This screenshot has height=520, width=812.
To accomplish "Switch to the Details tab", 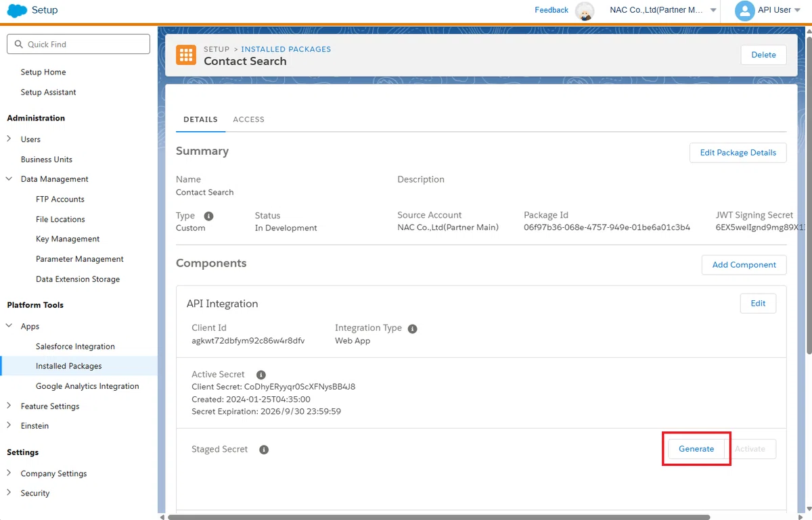I will [x=200, y=120].
